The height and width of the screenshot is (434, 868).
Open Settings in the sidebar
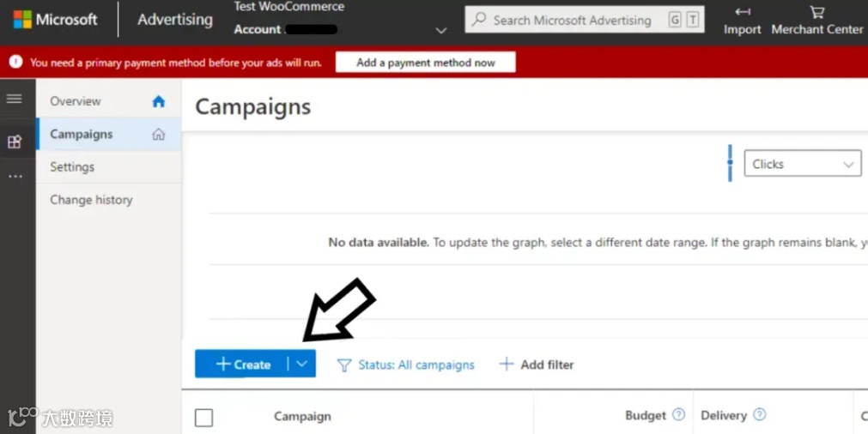108,167
